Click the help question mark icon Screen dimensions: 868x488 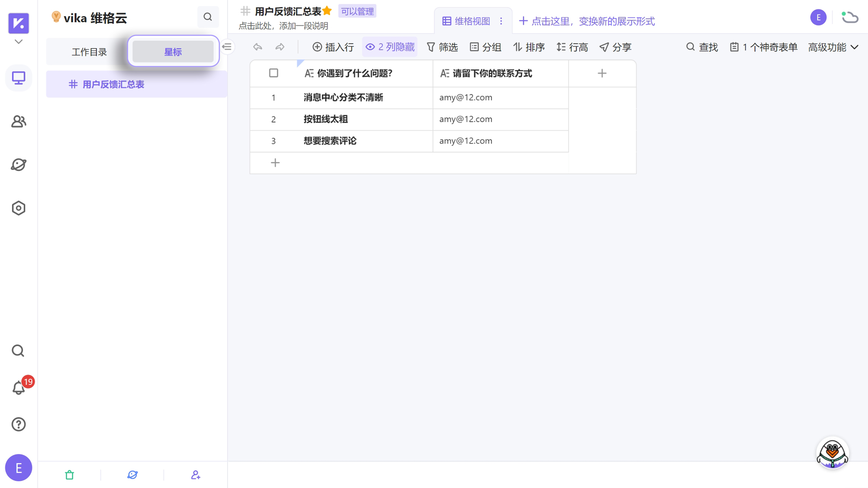click(19, 424)
